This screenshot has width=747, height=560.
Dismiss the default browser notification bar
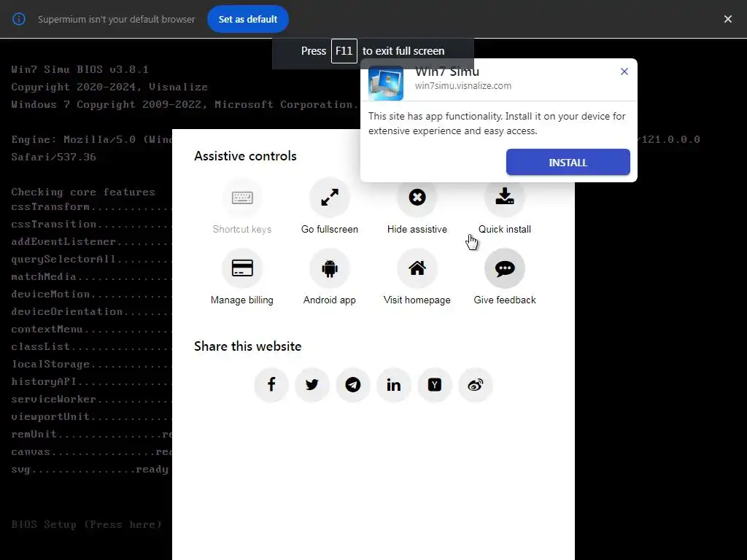coord(727,19)
